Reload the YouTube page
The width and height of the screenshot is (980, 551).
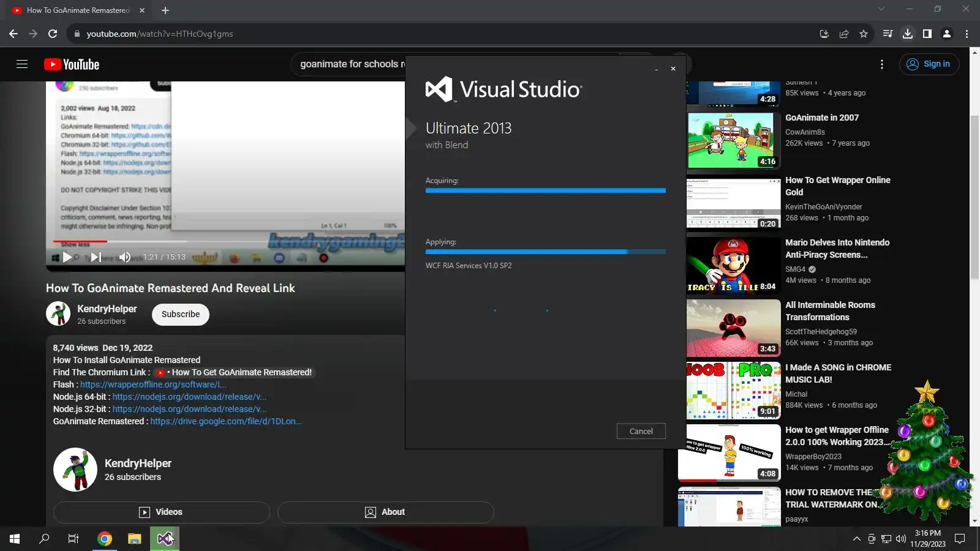53,34
